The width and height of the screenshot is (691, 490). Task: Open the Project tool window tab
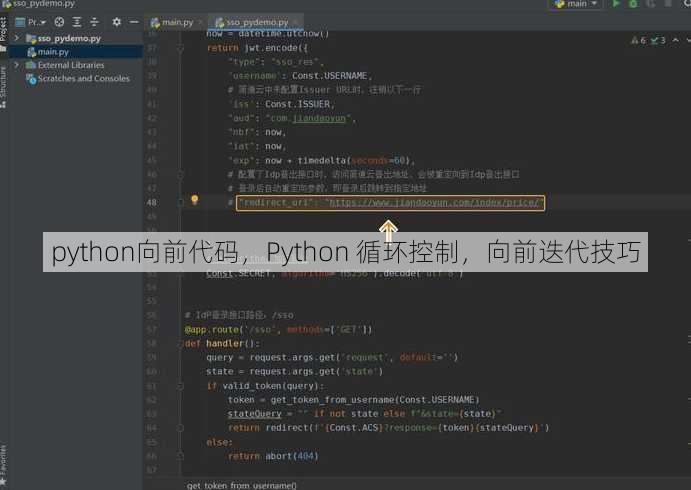[x=4, y=34]
